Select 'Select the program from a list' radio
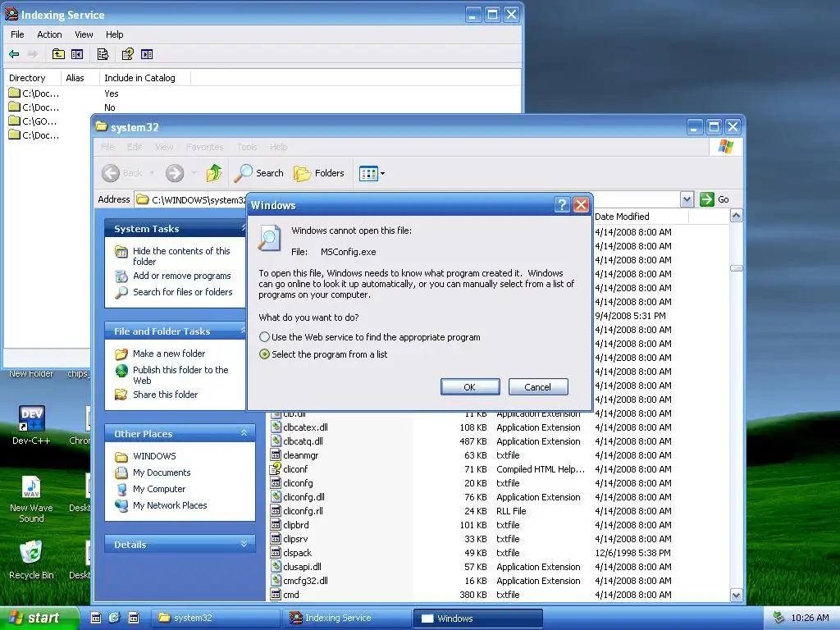The width and height of the screenshot is (840, 630). (x=264, y=354)
